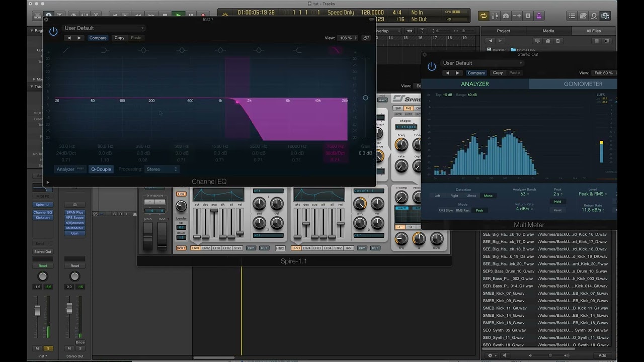This screenshot has width=644, height=362.
Task: Open the Project tab in the browser
Action: point(503,31)
